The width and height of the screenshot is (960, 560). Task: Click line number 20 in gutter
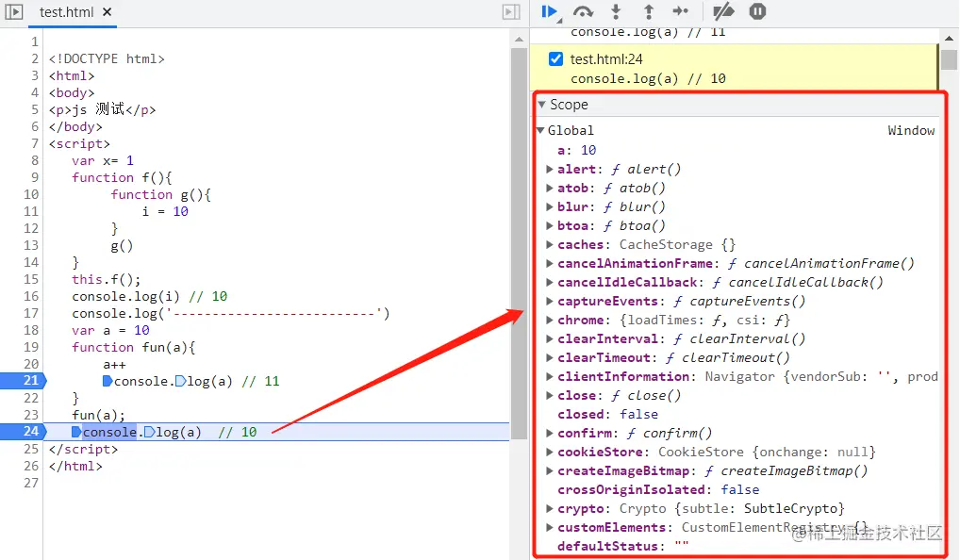point(31,364)
